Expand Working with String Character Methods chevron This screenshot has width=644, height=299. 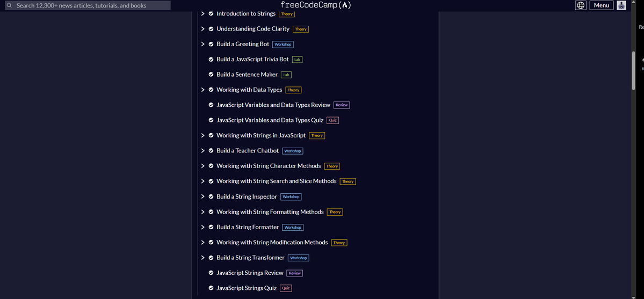pyautogui.click(x=202, y=166)
